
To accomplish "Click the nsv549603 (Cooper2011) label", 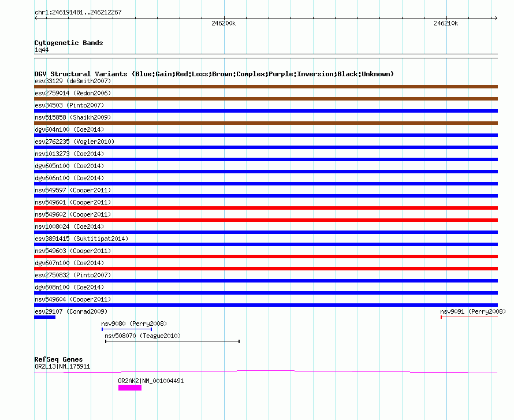I will [73, 251].
